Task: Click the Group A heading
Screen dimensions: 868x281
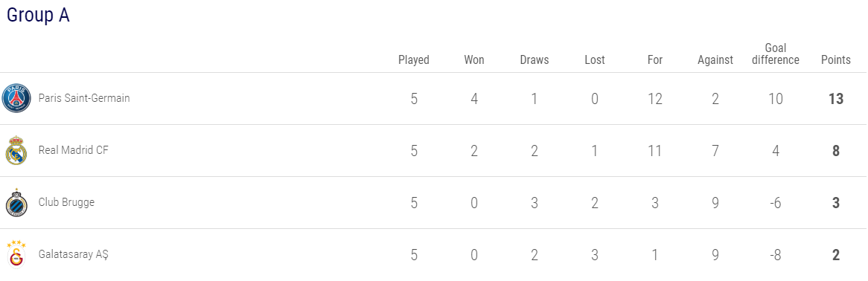Action: pyautogui.click(x=38, y=16)
